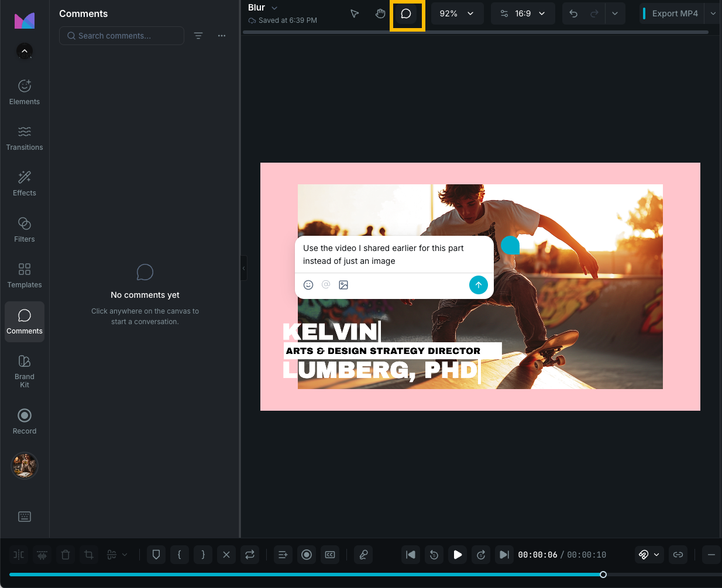Toggle loop playback

[x=250, y=555]
